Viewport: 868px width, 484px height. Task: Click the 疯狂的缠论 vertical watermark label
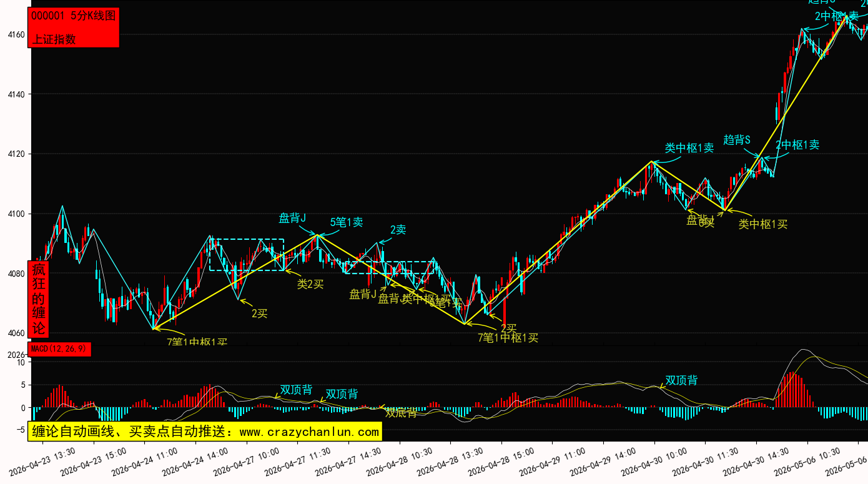click(39, 299)
